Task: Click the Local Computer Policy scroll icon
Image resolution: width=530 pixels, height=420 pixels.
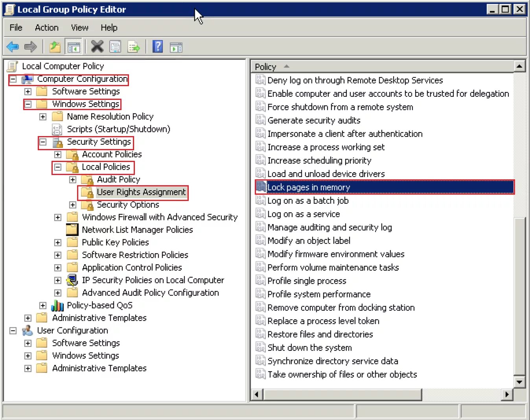Action: click(x=13, y=66)
